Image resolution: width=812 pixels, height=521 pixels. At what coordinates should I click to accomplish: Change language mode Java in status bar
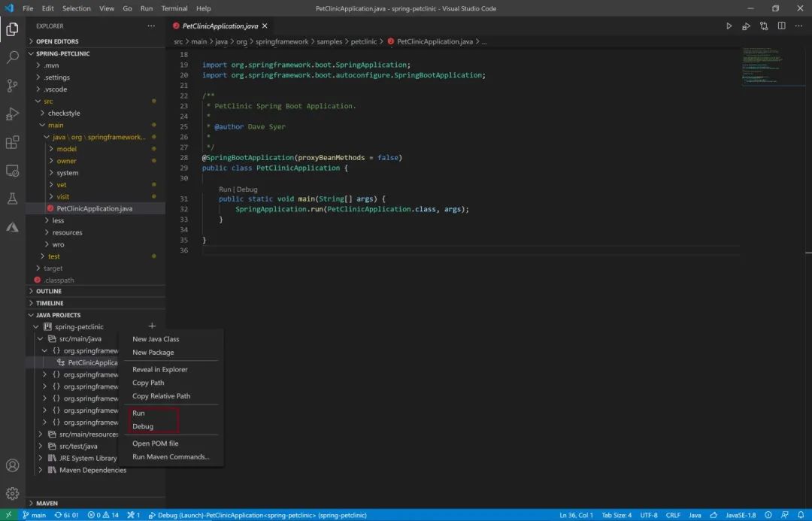click(x=695, y=515)
